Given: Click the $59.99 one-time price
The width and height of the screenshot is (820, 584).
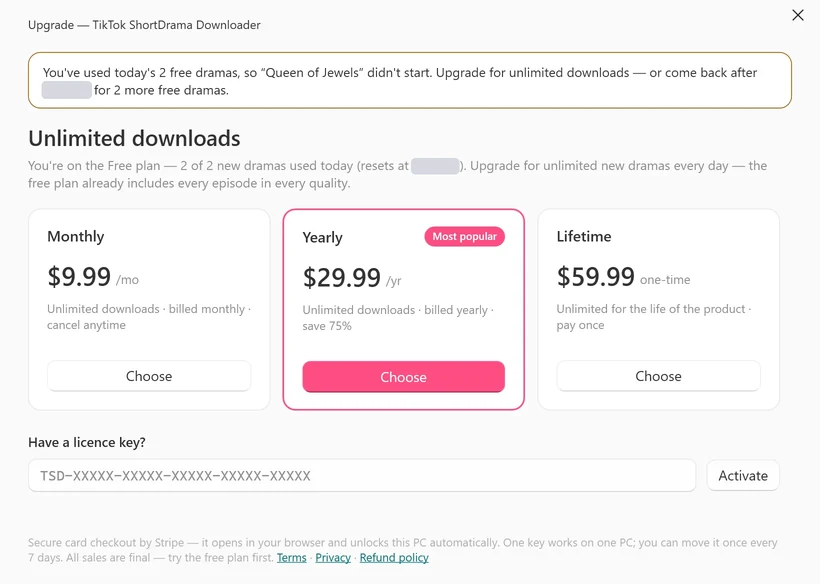Looking at the screenshot, I should click(623, 277).
